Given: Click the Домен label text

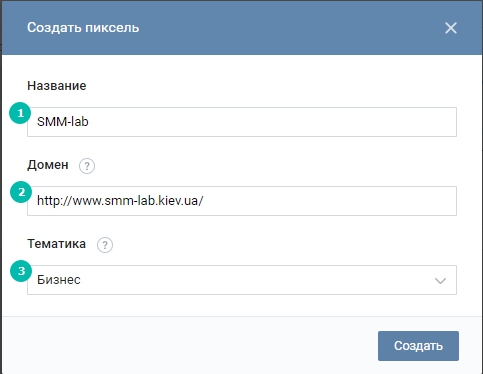Looking at the screenshot, I should [x=48, y=165].
